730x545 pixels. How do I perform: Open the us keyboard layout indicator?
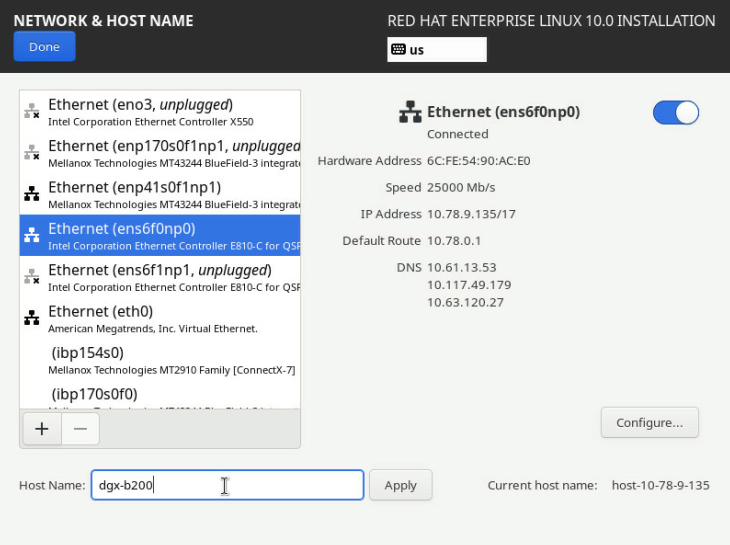point(437,49)
